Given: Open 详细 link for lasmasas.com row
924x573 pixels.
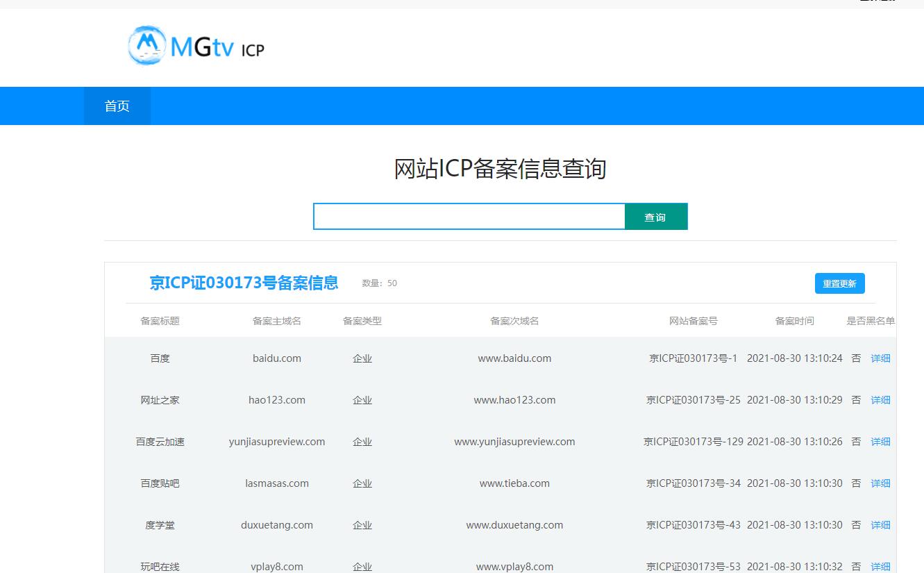Looking at the screenshot, I should [880, 483].
